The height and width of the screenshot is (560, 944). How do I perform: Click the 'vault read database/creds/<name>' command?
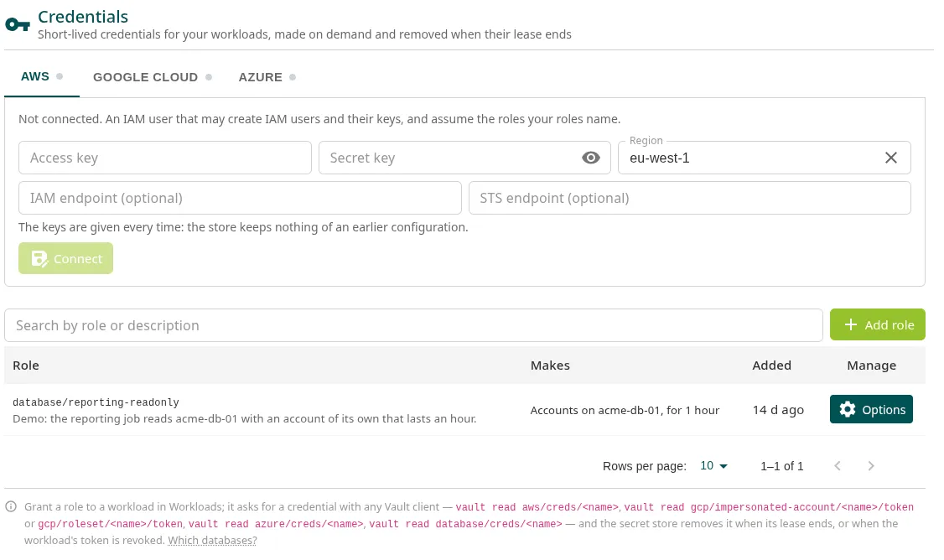[466, 524]
